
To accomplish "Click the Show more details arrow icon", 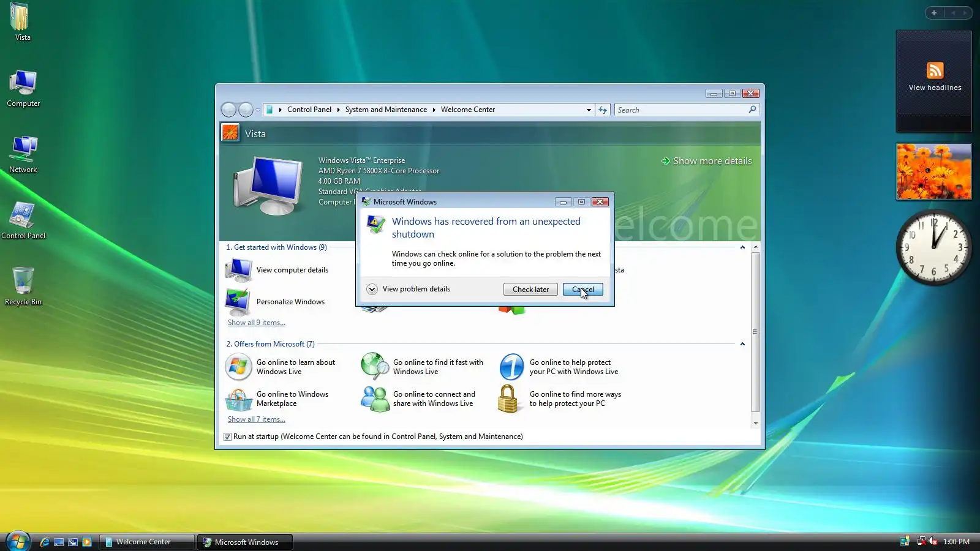I will click(665, 161).
